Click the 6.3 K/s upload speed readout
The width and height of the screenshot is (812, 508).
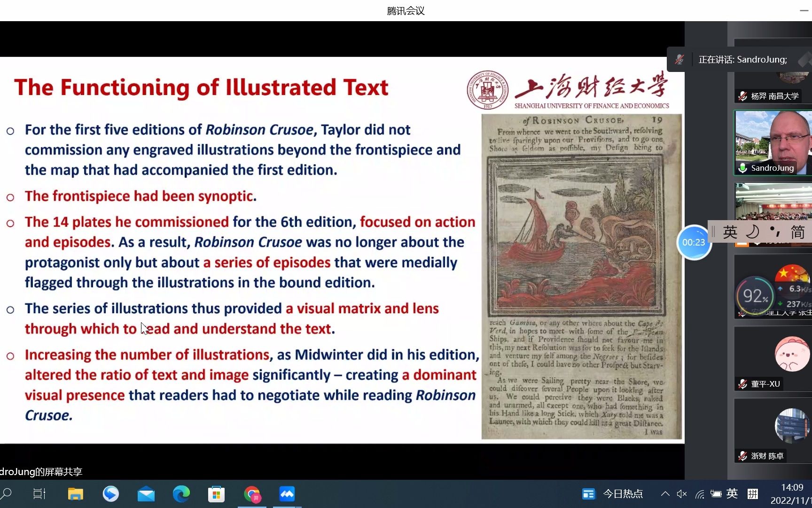(x=800, y=289)
